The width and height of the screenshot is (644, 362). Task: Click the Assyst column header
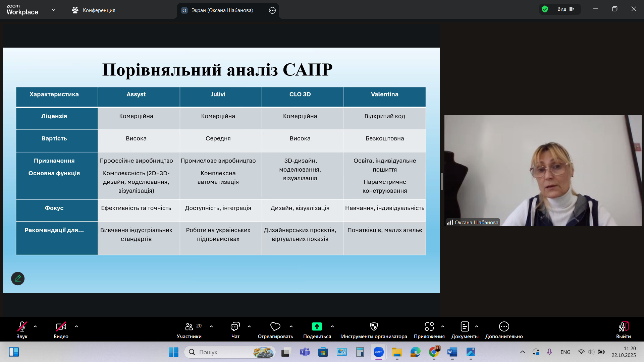[139, 97]
